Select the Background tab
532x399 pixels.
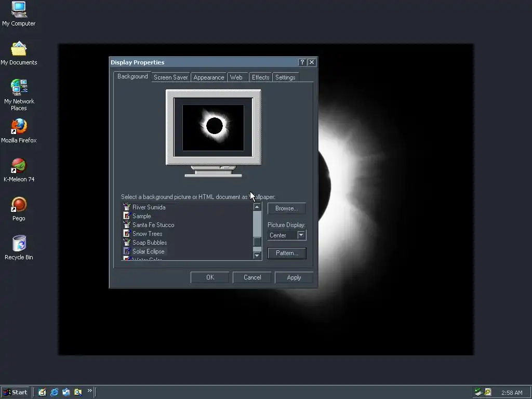tap(132, 76)
